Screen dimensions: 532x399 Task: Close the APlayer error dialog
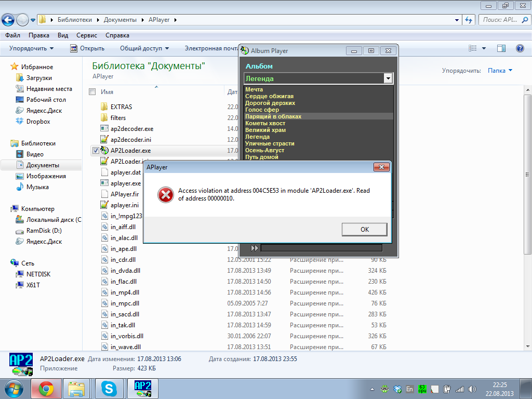(x=381, y=167)
